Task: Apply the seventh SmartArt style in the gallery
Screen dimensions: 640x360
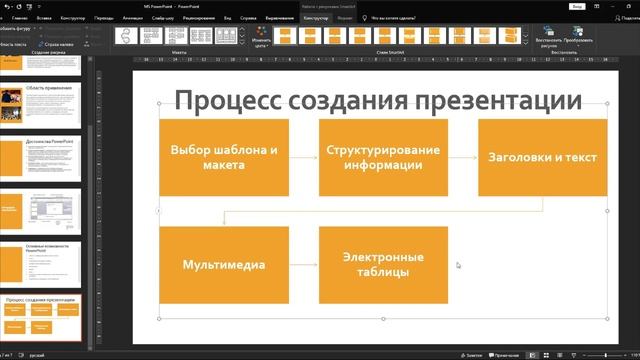Action: 434,36
